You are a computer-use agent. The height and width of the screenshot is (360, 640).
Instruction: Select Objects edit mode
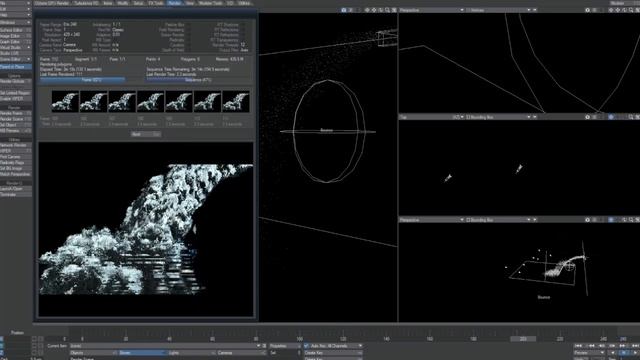click(93, 353)
